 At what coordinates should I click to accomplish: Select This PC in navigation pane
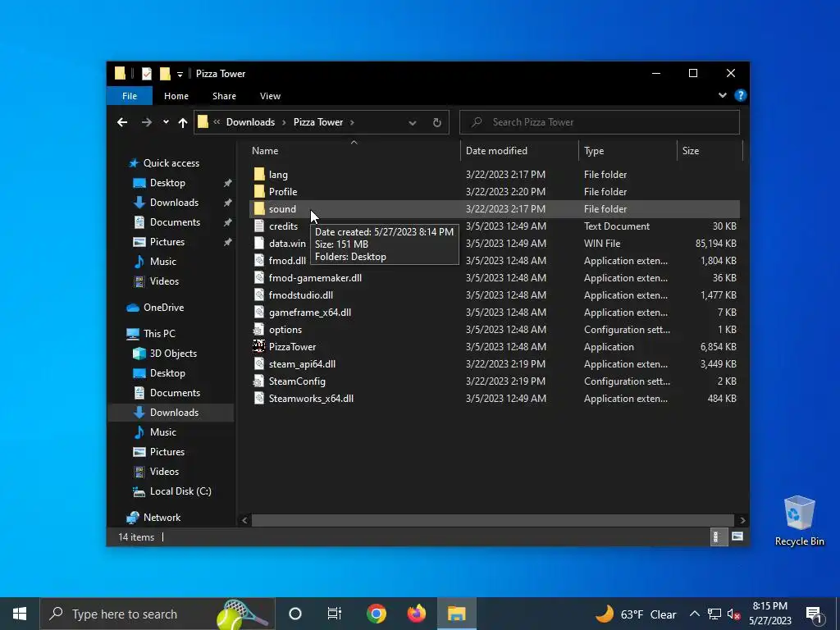pos(159,334)
